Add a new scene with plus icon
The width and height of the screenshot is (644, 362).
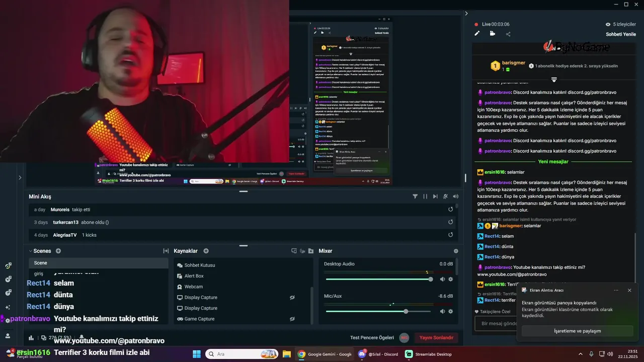pos(58,251)
